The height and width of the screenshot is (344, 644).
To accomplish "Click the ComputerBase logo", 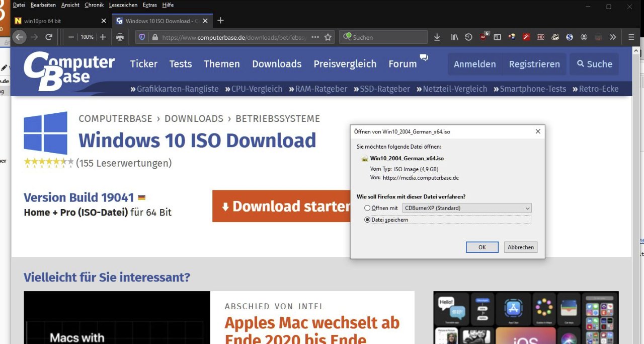I will point(69,71).
